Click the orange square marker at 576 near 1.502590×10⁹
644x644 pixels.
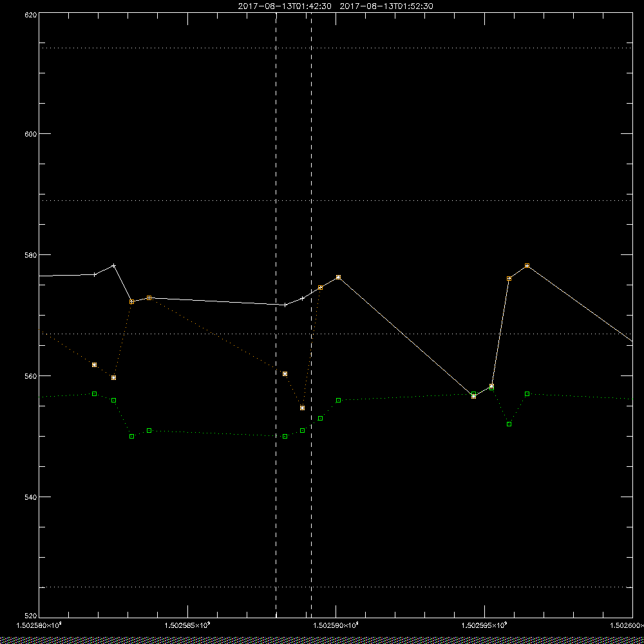339,277
